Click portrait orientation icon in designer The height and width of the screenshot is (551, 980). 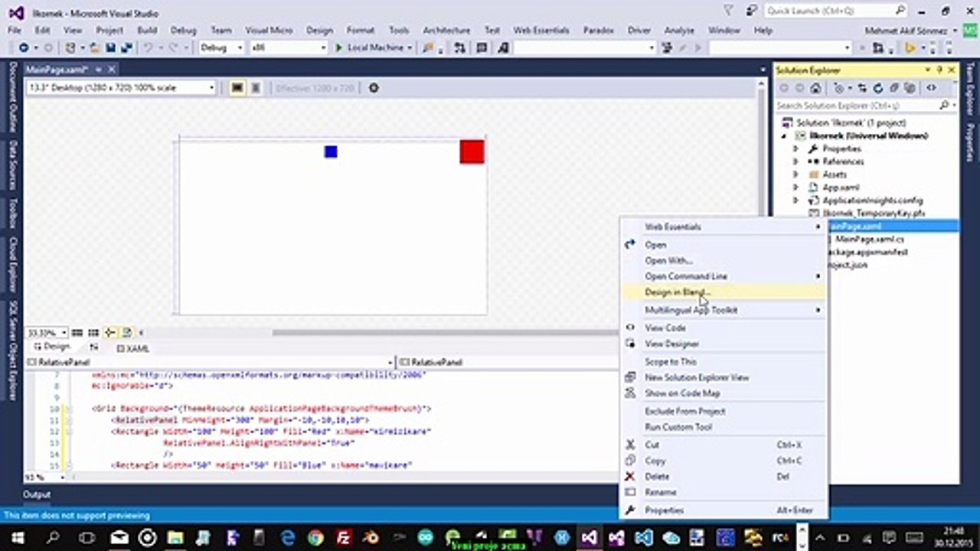pyautogui.click(x=256, y=88)
